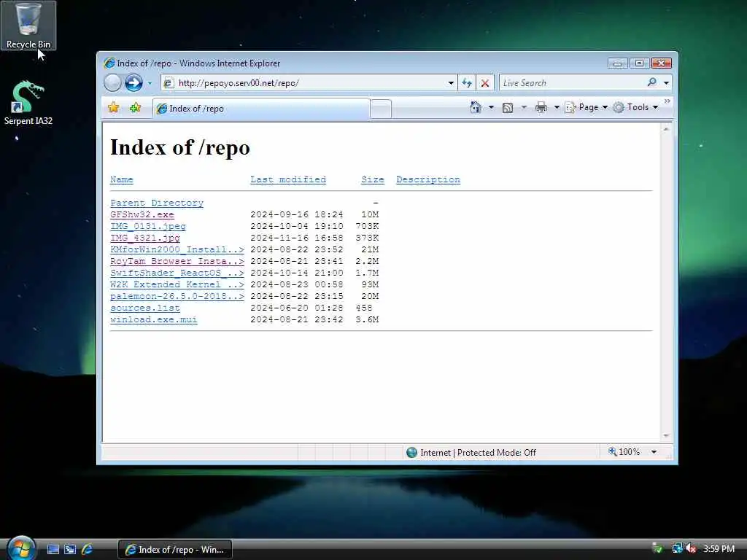Click the RSS Feeds icon
Image resolution: width=747 pixels, height=560 pixels.
tap(508, 108)
